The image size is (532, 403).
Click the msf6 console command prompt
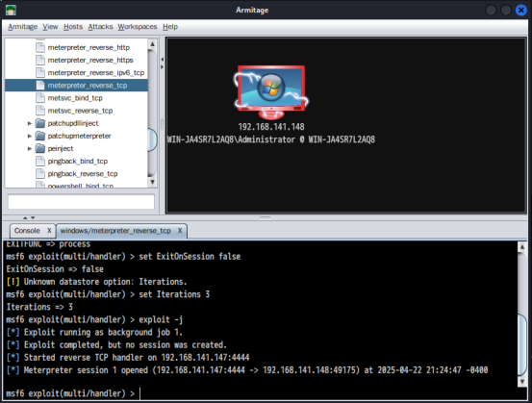[x=70, y=393]
